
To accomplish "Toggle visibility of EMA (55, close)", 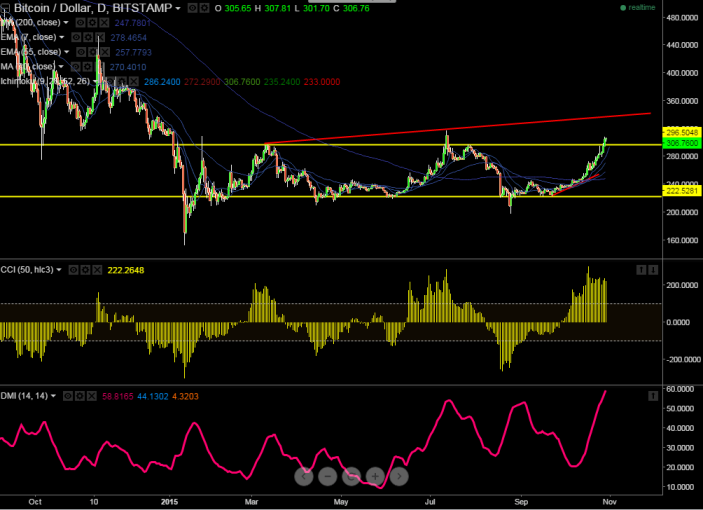I will coord(81,52).
